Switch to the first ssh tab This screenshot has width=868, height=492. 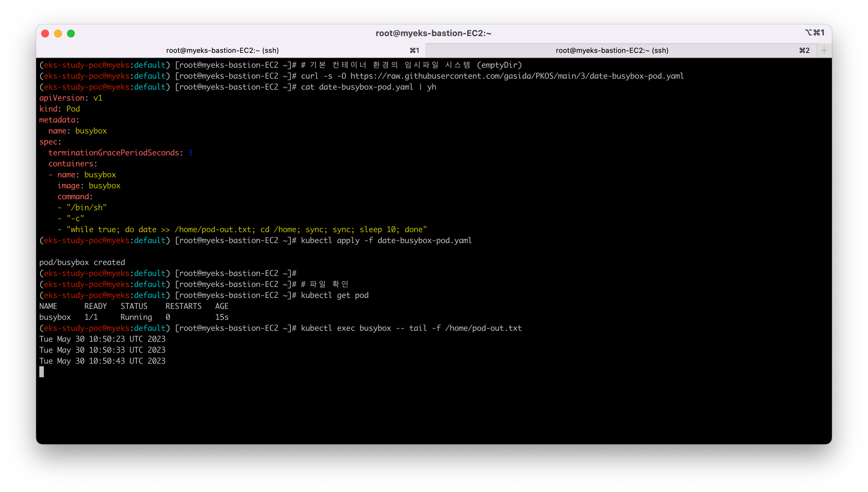coord(223,50)
